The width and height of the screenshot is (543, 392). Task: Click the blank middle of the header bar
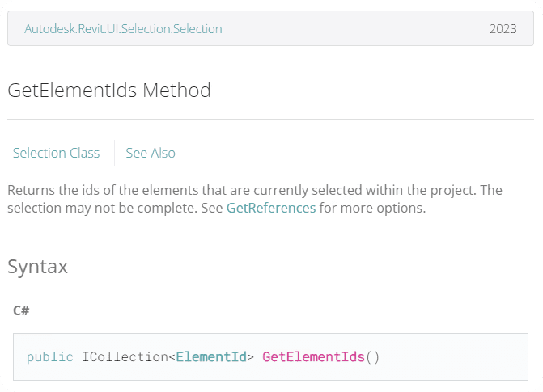(356, 29)
